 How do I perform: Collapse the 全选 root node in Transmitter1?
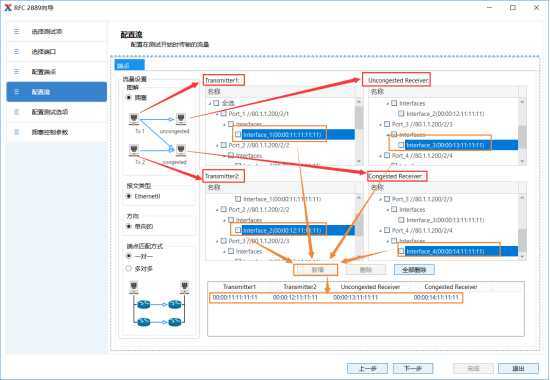[x=210, y=104]
